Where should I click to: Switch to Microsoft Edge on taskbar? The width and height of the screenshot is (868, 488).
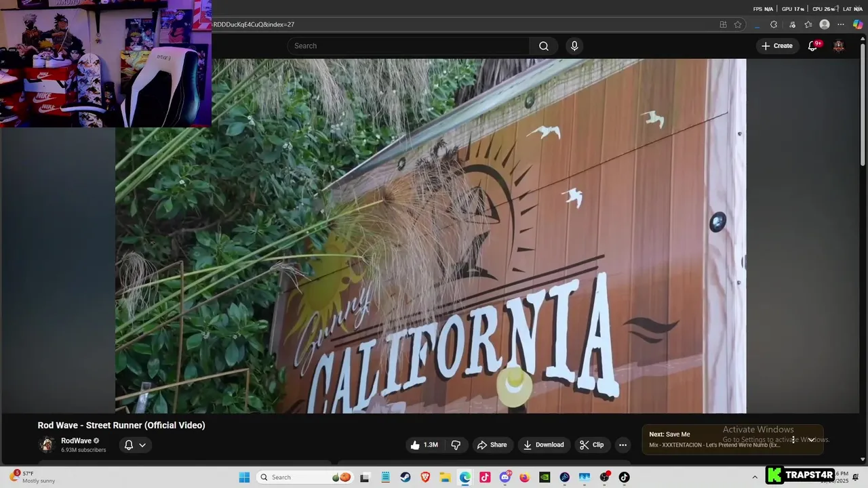pos(465,477)
